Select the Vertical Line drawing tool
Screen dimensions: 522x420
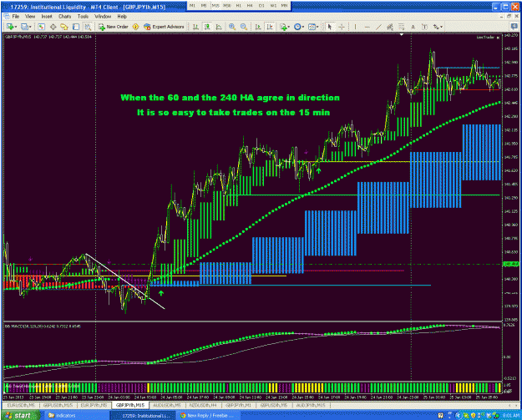pos(355,27)
